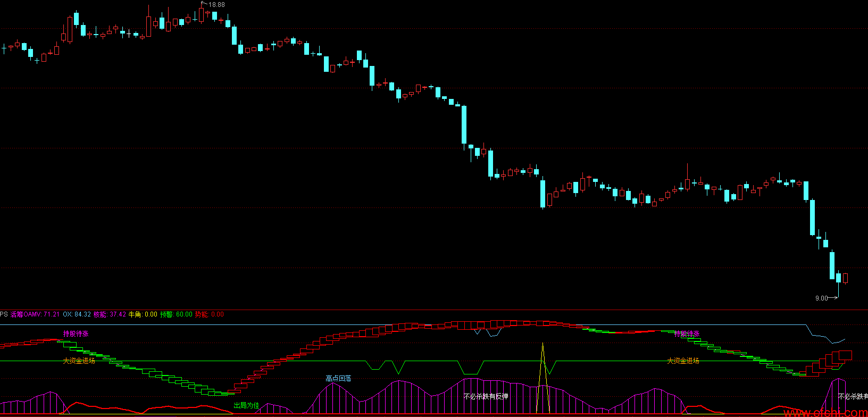Click the left-hand 持股待涨 signal label
This screenshot has height=417, width=868.
tap(76, 334)
